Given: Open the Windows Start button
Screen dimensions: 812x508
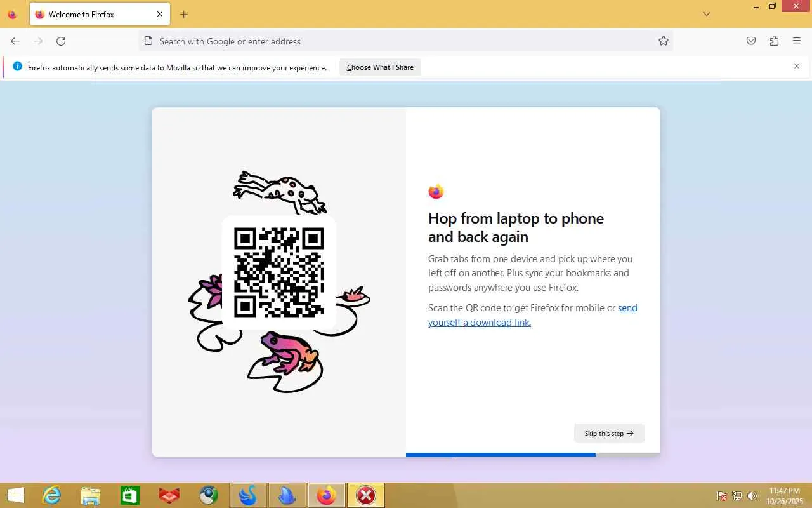Looking at the screenshot, I should pyautogui.click(x=15, y=495).
